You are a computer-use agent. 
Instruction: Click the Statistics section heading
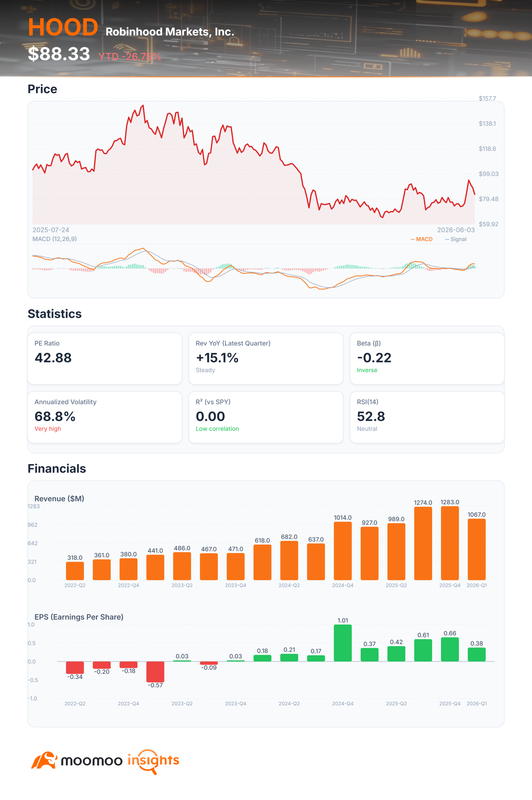[55, 314]
